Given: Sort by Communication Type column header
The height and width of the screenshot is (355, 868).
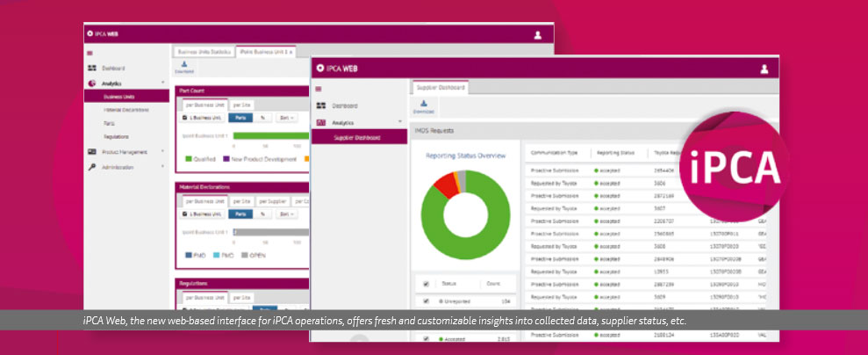Looking at the screenshot, I should tap(554, 152).
